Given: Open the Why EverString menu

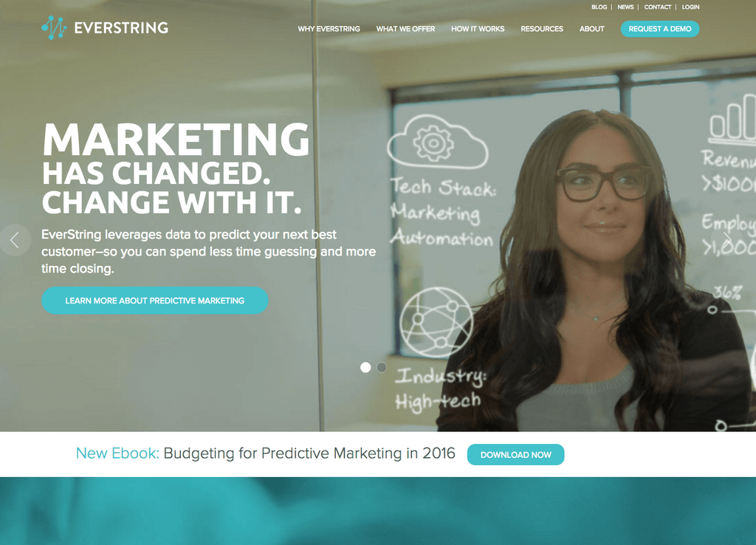Looking at the screenshot, I should [x=329, y=29].
